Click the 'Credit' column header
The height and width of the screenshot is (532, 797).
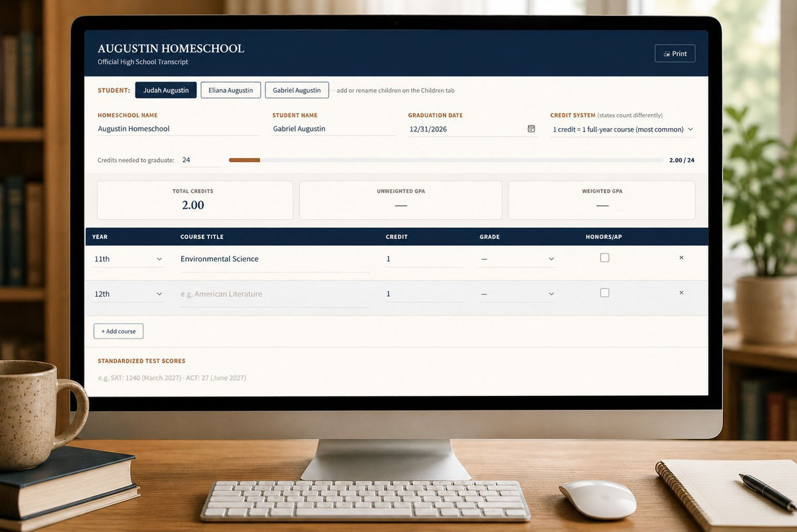pos(397,236)
